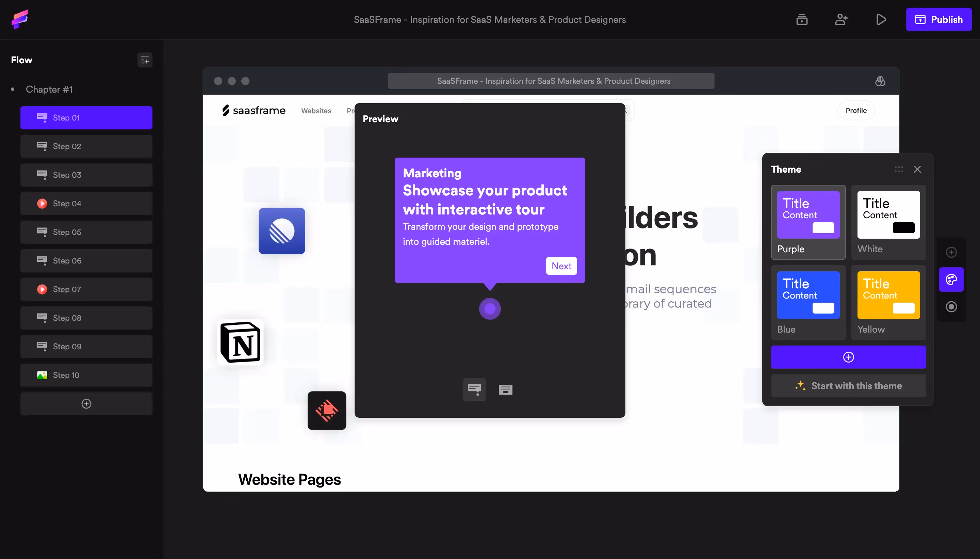Select the modal step type icon in Preview
The height and width of the screenshot is (559, 980).
tap(505, 389)
